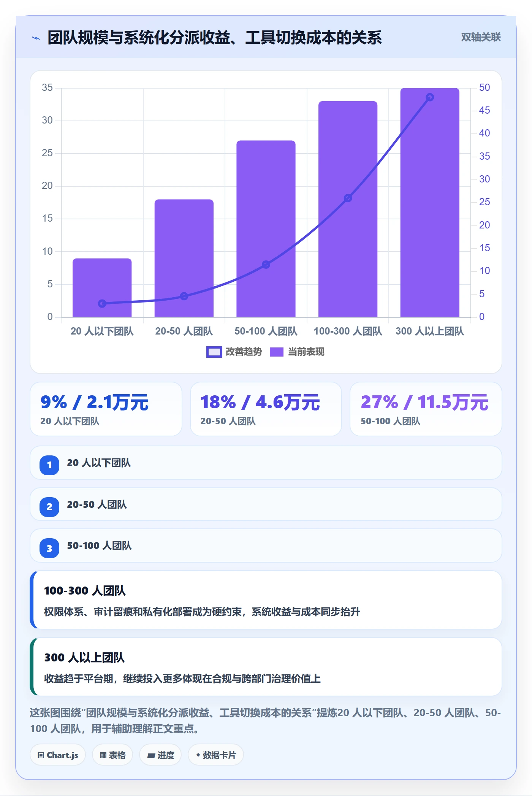Click the Chart.js tag icon
This screenshot has width=532, height=796.
point(41,755)
